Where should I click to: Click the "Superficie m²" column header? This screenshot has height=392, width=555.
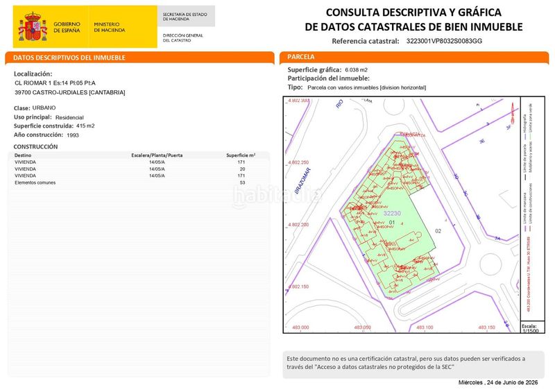point(241,155)
